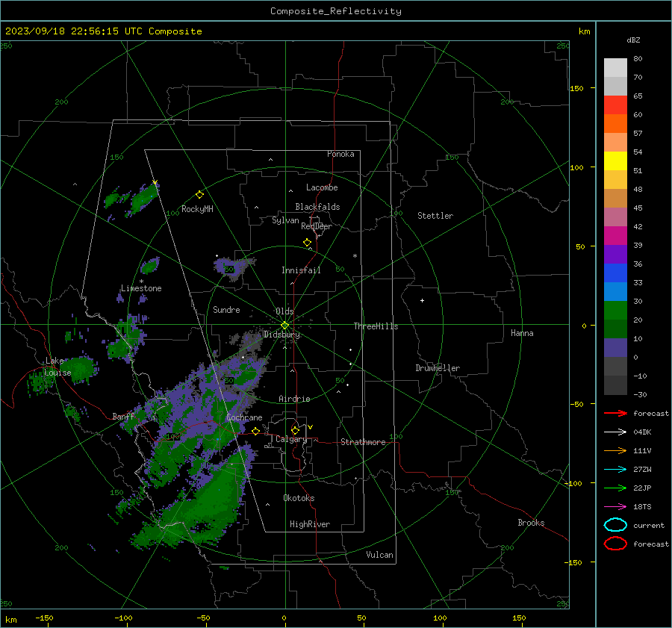
Task: Click the red forecast ellipse icon
Action: point(615,544)
